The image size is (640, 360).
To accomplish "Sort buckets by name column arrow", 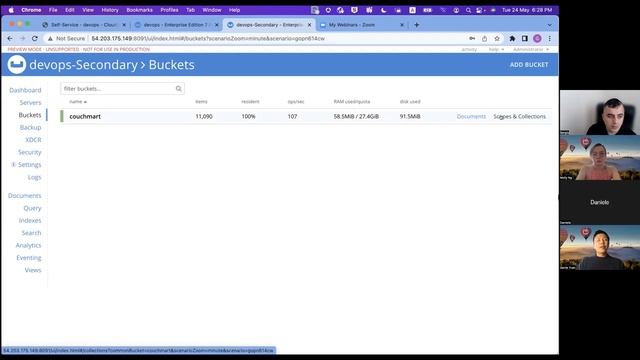I will tap(85, 102).
